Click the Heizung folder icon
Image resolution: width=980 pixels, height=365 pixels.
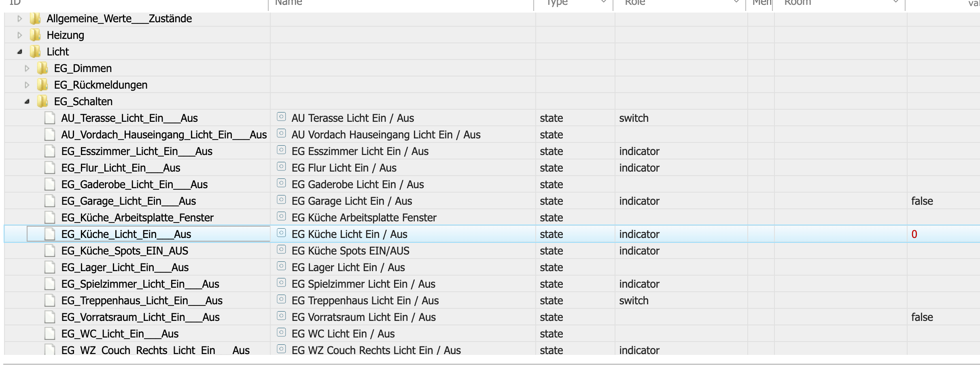tap(35, 35)
